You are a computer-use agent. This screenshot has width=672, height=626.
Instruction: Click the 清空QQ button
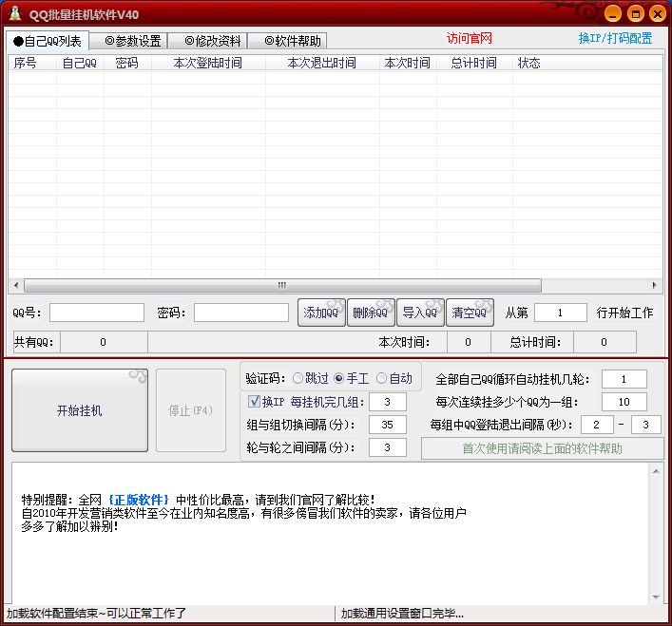470,313
